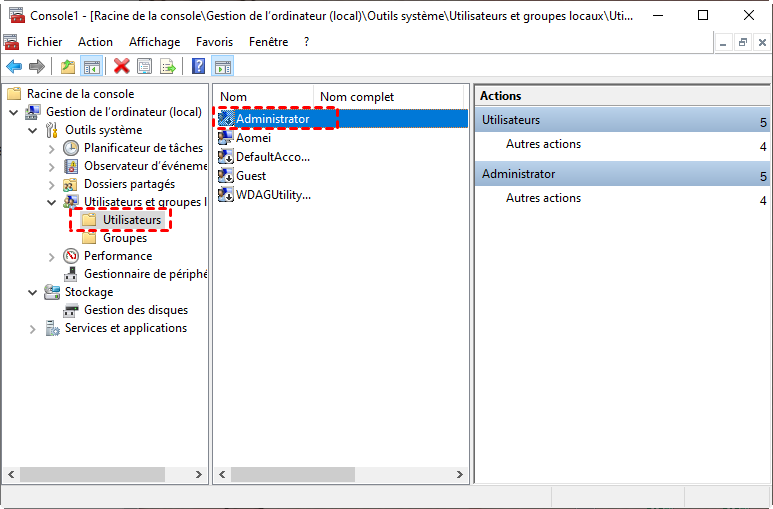This screenshot has height=509, width=773.
Task: Sort by the Nom column header
Action: coord(263,97)
